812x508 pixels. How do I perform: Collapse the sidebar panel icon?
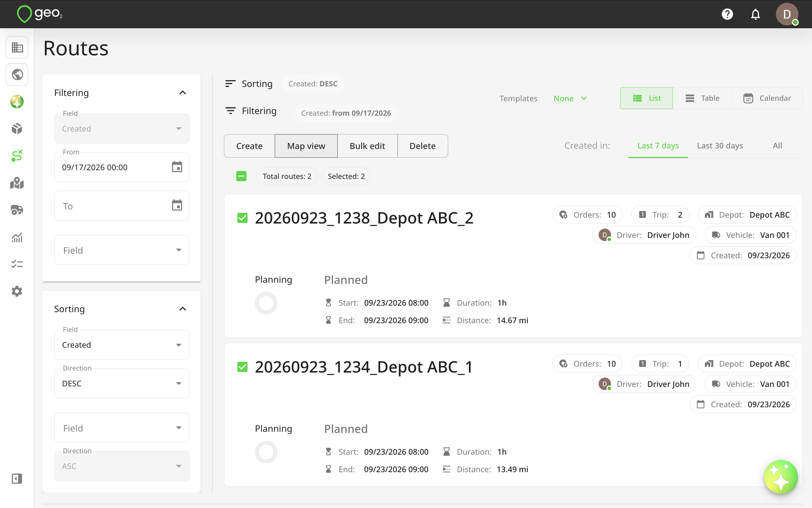pos(17,478)
